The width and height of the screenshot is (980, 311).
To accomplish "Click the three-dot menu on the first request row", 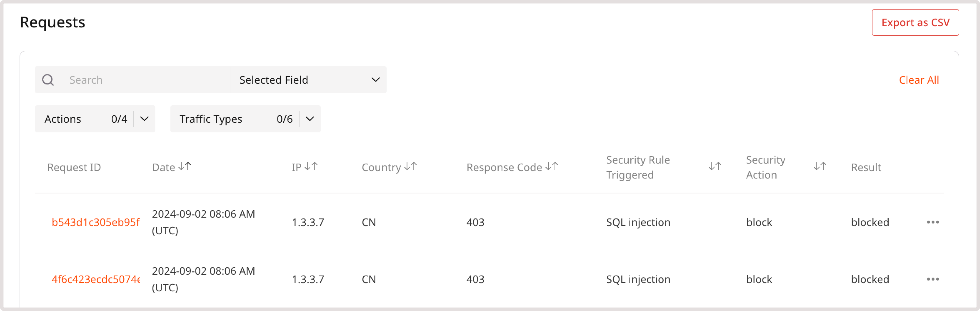I will point(932,222).
